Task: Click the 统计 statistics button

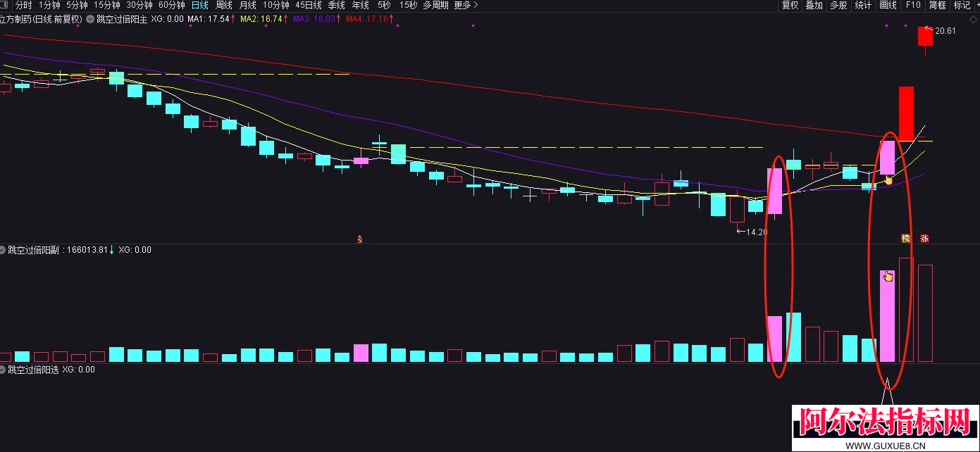Action: click(863, 5)
